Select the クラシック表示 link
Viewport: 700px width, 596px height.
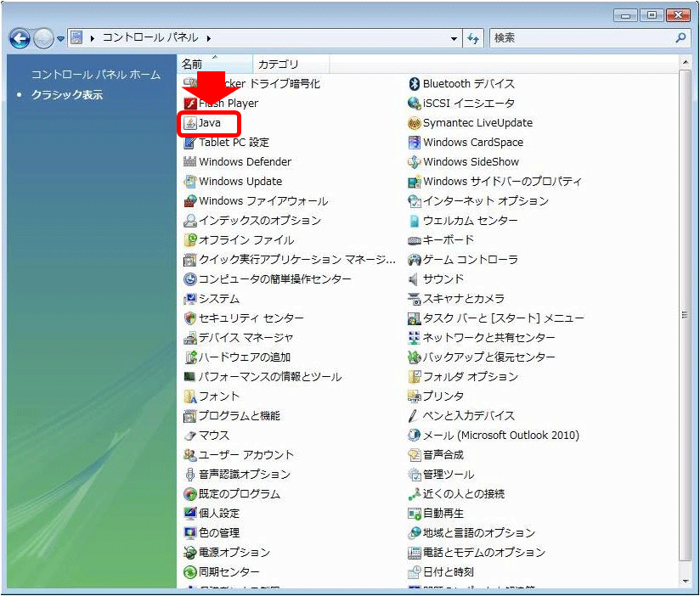(67, 94)
